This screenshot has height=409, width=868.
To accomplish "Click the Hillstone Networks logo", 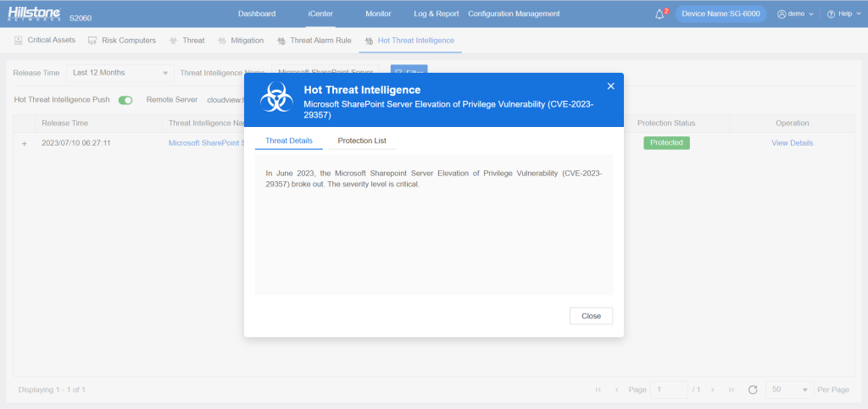I will pos(34,14).
